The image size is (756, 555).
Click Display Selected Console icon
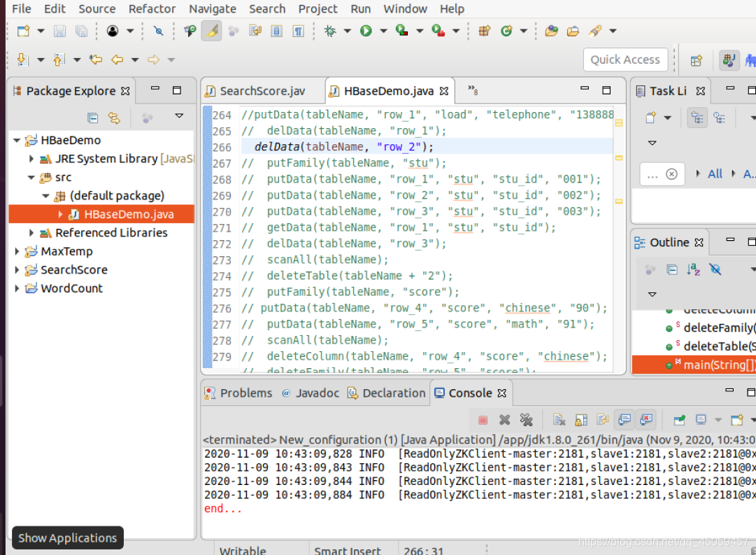(x=701, y=420)
